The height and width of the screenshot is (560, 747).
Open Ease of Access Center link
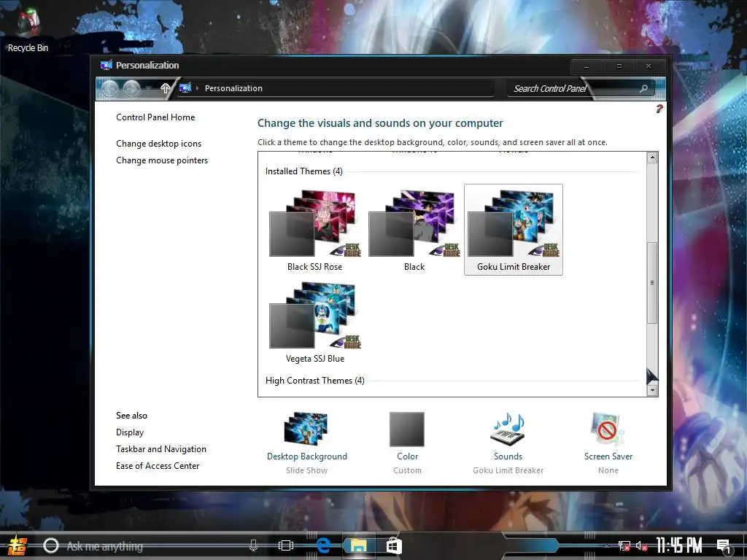point(158,466)
